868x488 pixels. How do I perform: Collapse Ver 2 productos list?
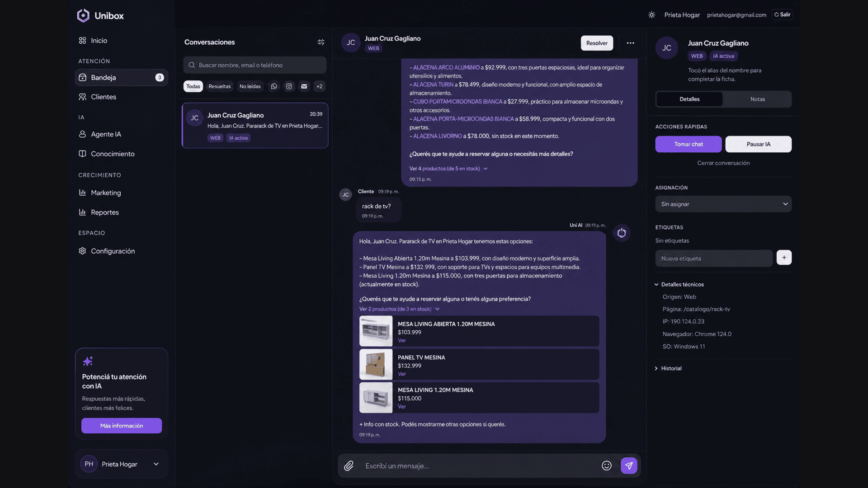point(399,309)
